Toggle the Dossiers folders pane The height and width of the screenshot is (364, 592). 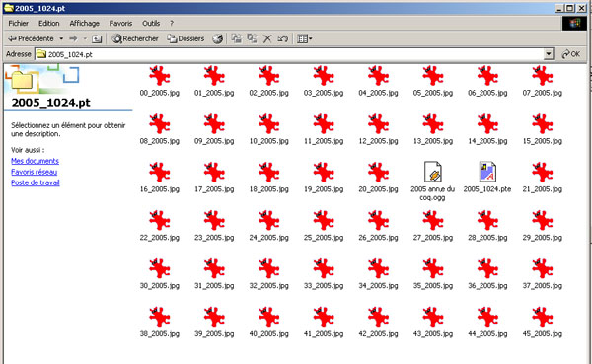[185, 38]
